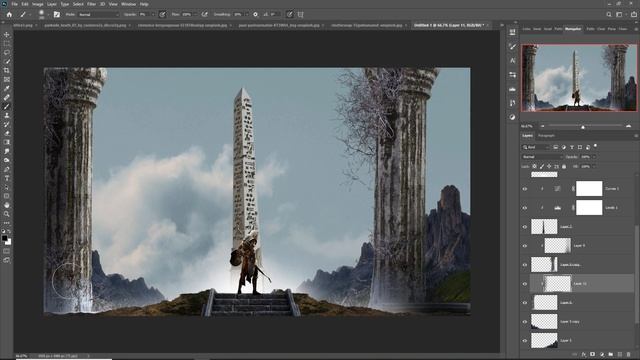The height and width of the screenshot is (360, 640).
Task: Select the Horizontal Type tool
Action: pyautogui.click(x=7, y=178)
